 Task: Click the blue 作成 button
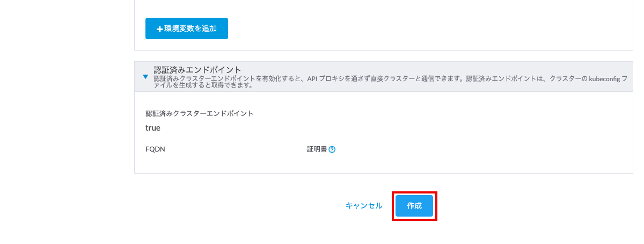click(x=414, y=206)
